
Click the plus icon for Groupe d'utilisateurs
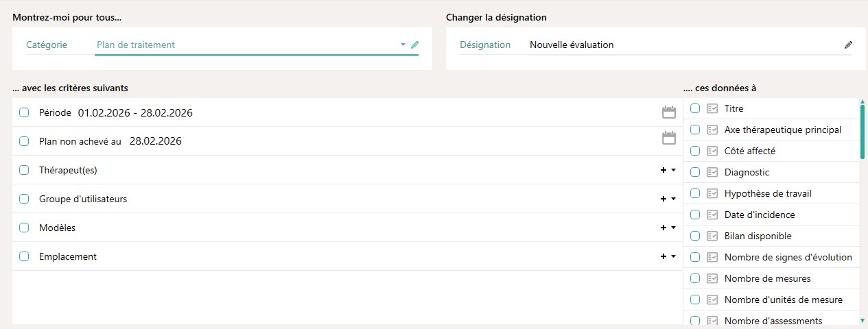pyautogui.click(x=664, y=199)
